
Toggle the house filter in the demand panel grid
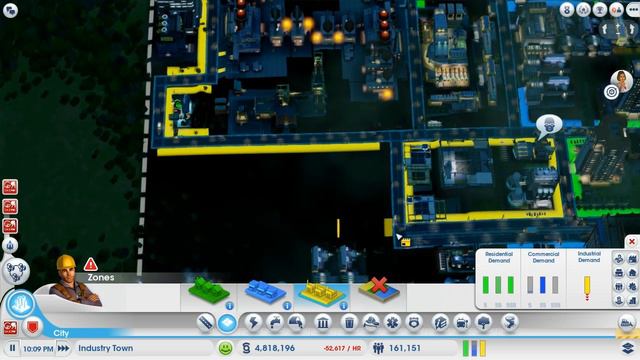tap(632, 273)
